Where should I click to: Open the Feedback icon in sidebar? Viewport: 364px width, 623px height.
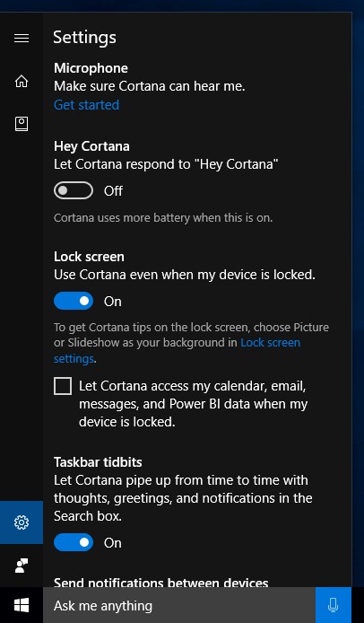tap(22, 566)
